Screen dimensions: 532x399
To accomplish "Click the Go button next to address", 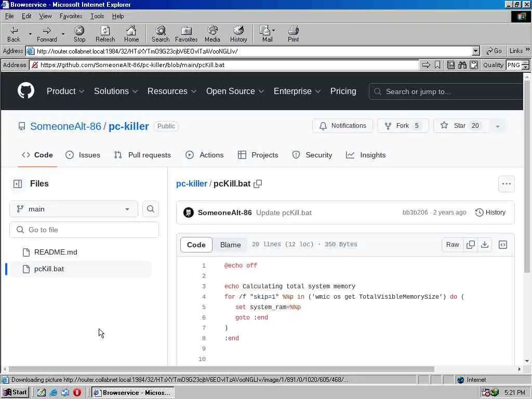I will tap(494, 51).
